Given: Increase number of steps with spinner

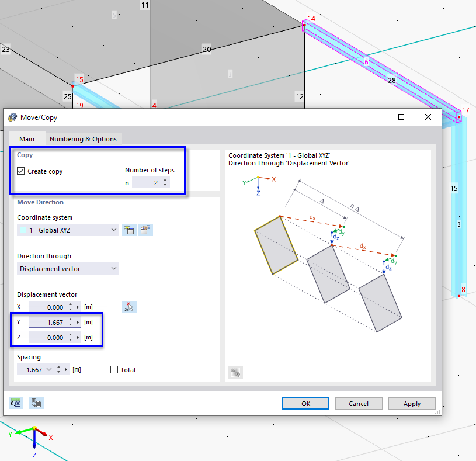Looking at the screenshot, I should [x=165, y=181].
